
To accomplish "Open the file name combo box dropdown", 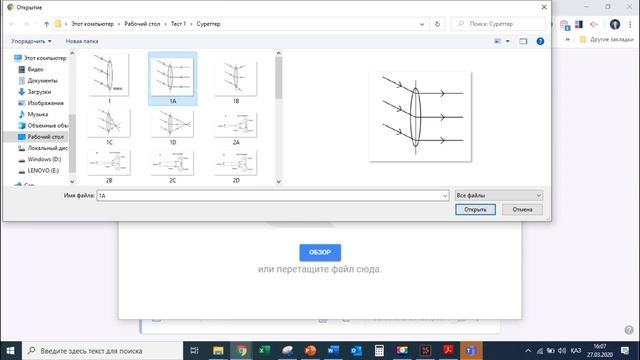I will (x=444, y=196).
